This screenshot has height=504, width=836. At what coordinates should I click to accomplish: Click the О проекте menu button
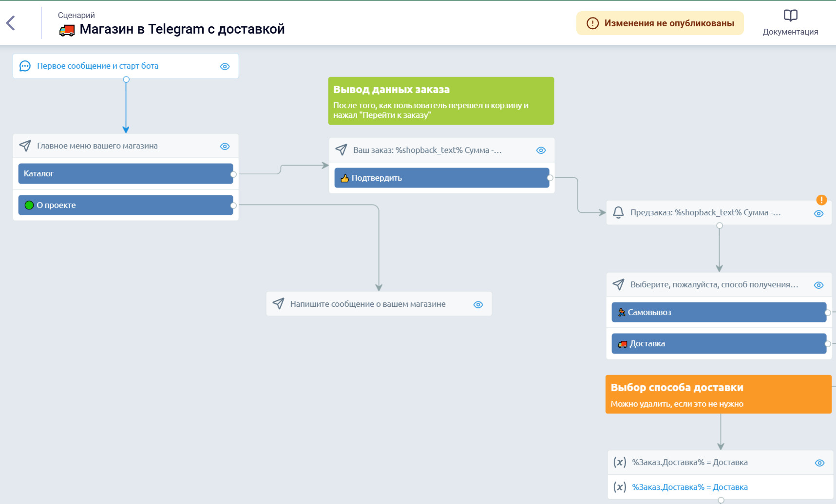tap(125, 205)
